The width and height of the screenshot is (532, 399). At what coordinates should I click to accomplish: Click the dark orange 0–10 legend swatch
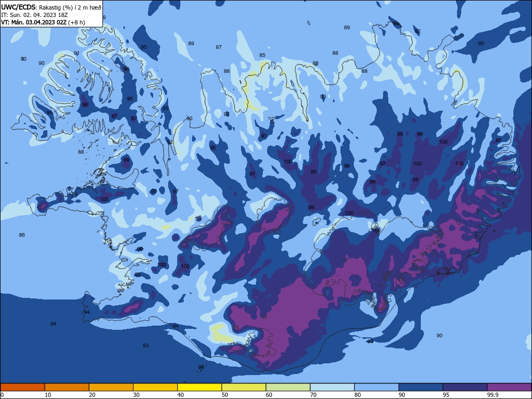coord(22,387)
